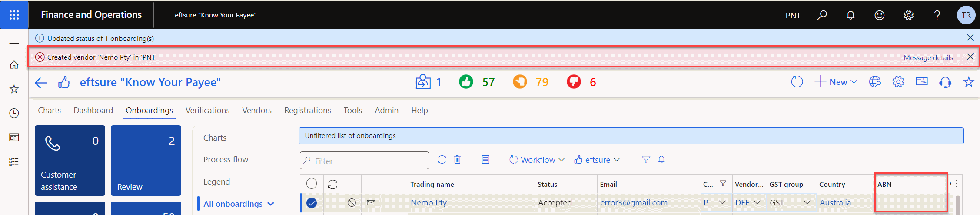The image size is (980, 215).
Task: Click the thumbs-up icon beside eftsure title
Action: click(x=64, y=82)
